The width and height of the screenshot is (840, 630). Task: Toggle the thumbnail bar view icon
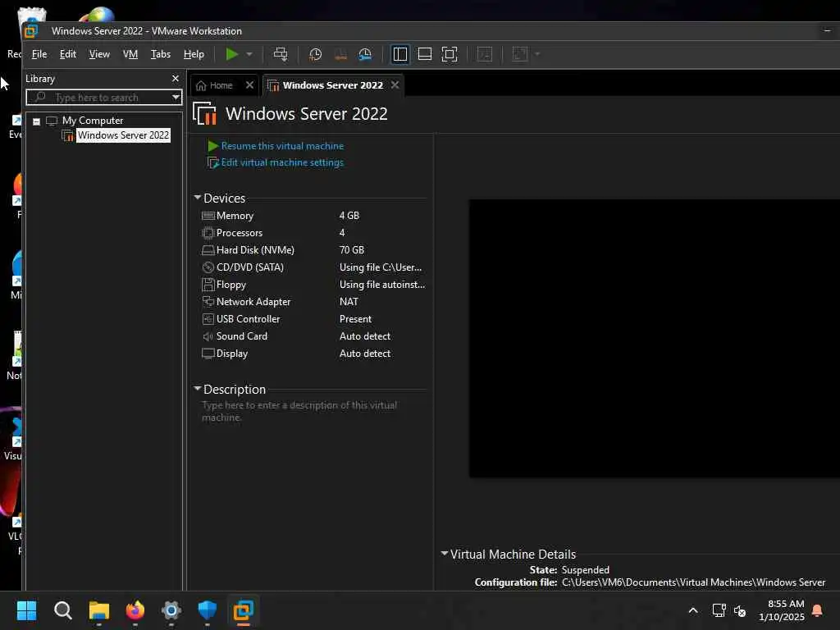(x=425, y=54)
